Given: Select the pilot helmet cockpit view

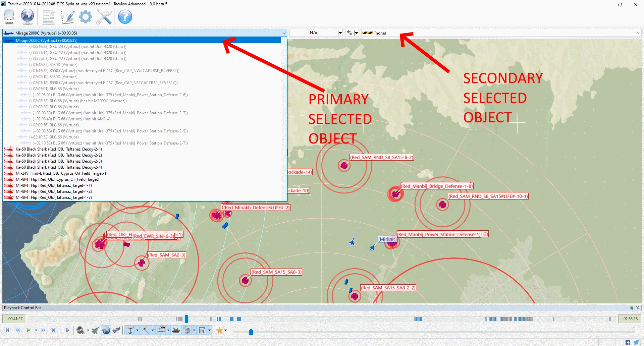Looking at the screenshot, I should (x=80, y=330).
